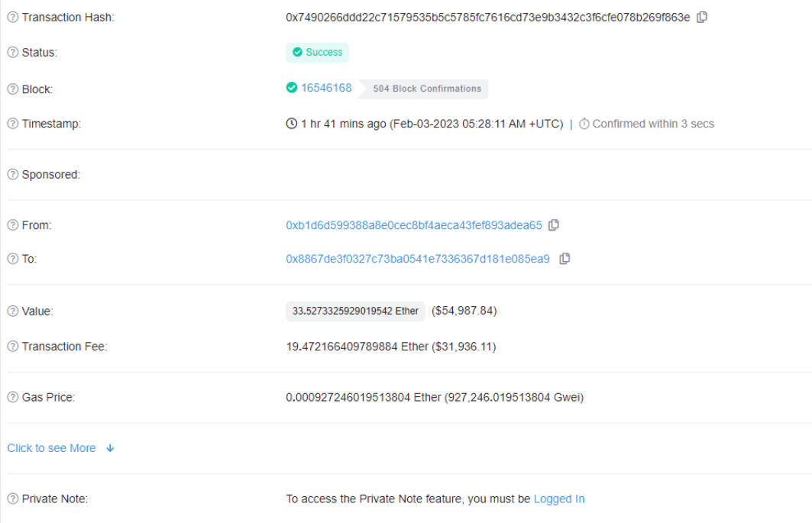This screenshot has width=812, height=523.
Task: Click the Transaction Hash label
Action: pos(68,17)
